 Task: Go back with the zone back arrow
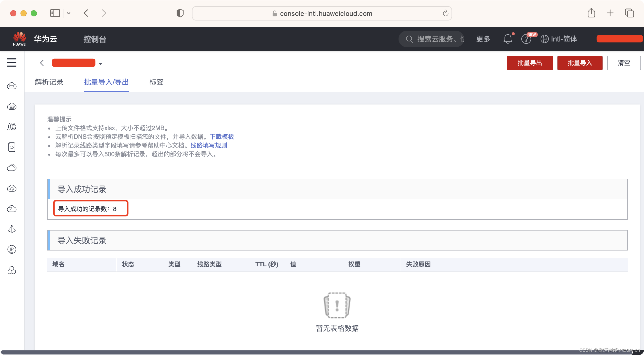(x=42, y=63)
